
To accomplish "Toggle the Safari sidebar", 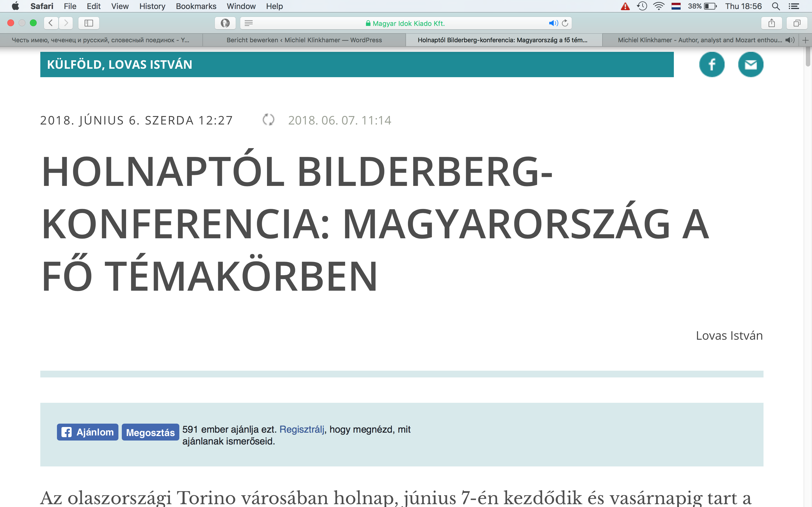I will point(89,23).
